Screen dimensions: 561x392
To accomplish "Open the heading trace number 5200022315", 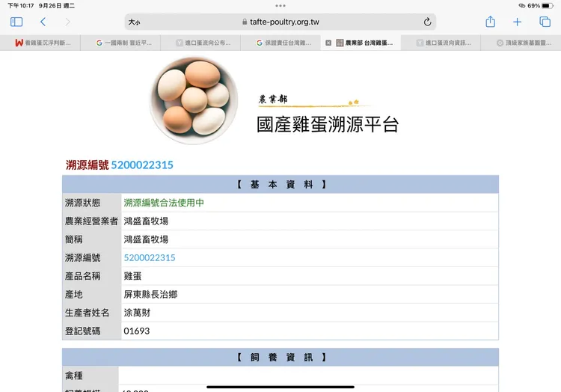I will 142,165.
